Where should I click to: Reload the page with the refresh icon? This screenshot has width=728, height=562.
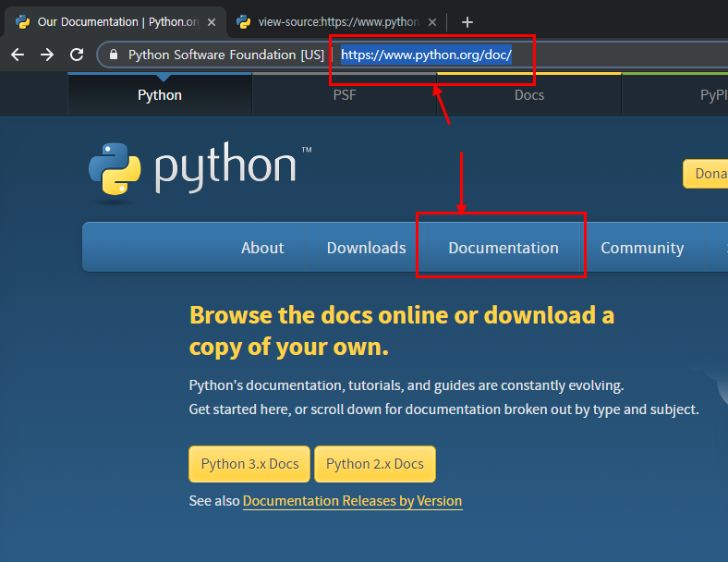(77, 55)
